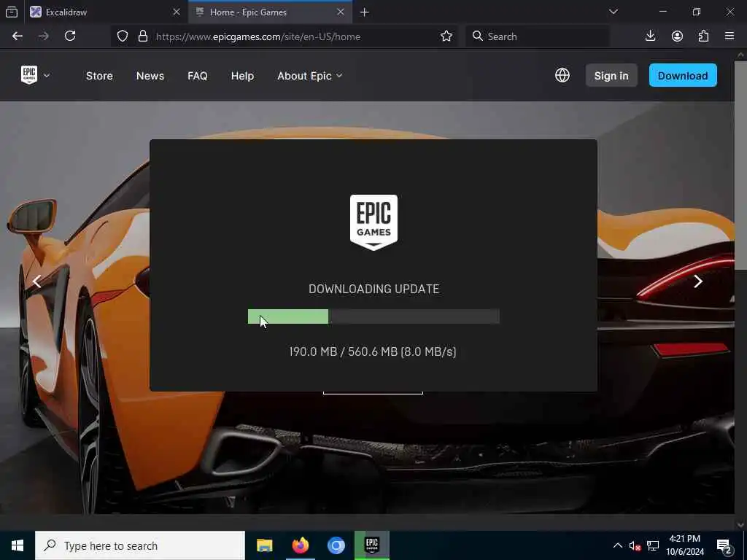
Task: Open File Explorer from taskbar
Action: (x=264, y=545)
